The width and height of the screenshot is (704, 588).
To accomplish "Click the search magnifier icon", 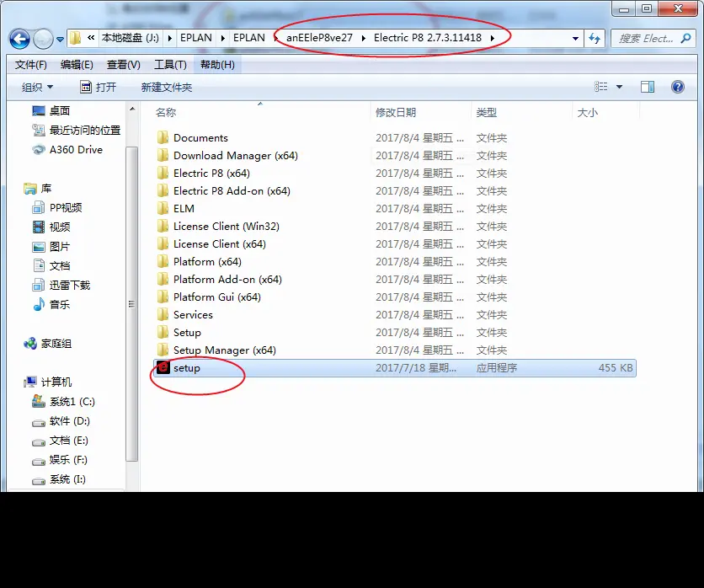I will pyautogui.click(x=685, y=38).
